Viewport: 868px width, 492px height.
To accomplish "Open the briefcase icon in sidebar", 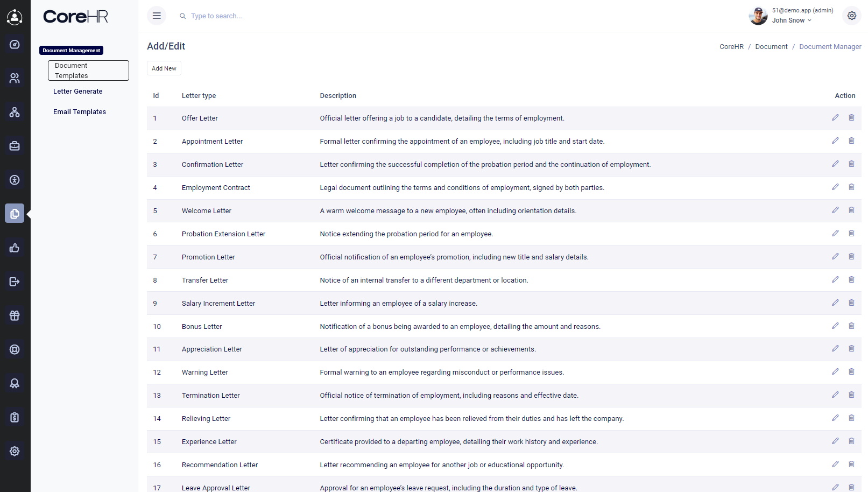I will click(x=15, y=146).
